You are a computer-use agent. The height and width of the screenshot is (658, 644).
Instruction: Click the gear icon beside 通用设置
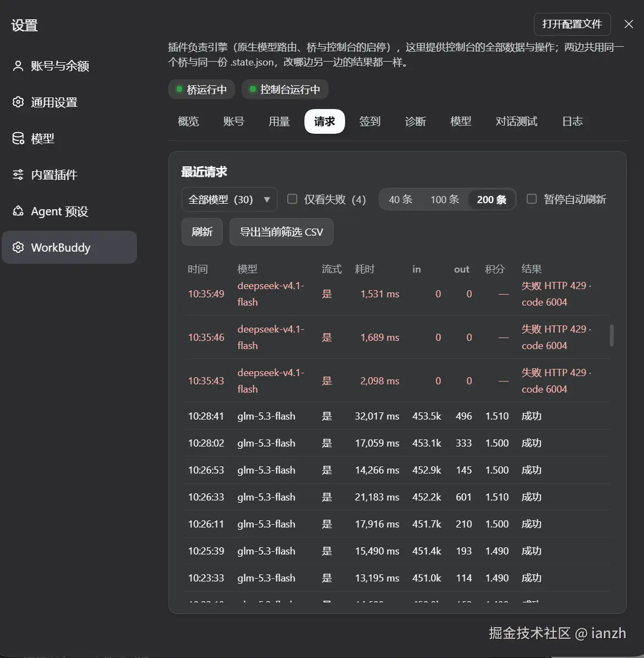[18, 102]
